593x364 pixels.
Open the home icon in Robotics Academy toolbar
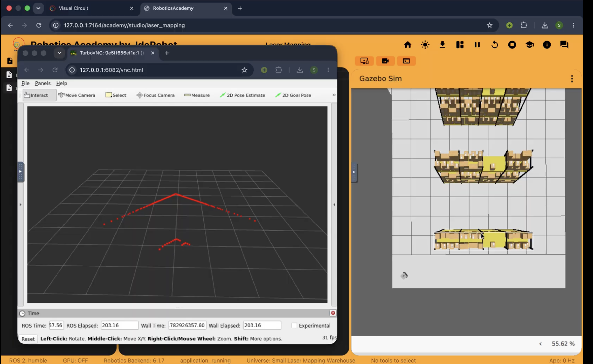pyautogui.click(x=407, y=45)
